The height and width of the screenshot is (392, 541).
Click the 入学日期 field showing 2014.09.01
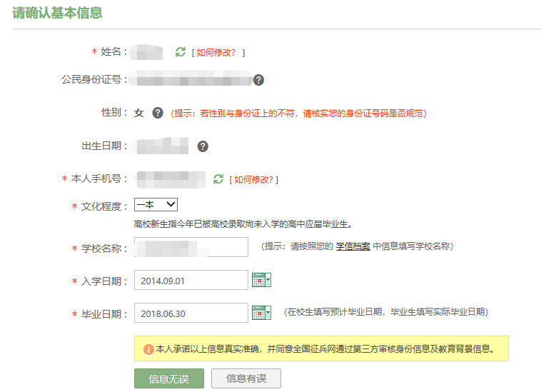point(191,281)
